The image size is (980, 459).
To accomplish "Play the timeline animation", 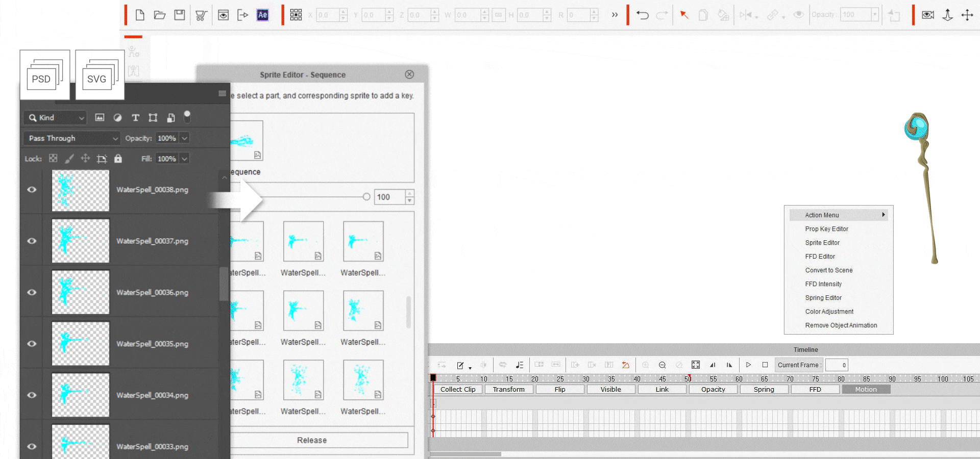I will tap(748, 365).
